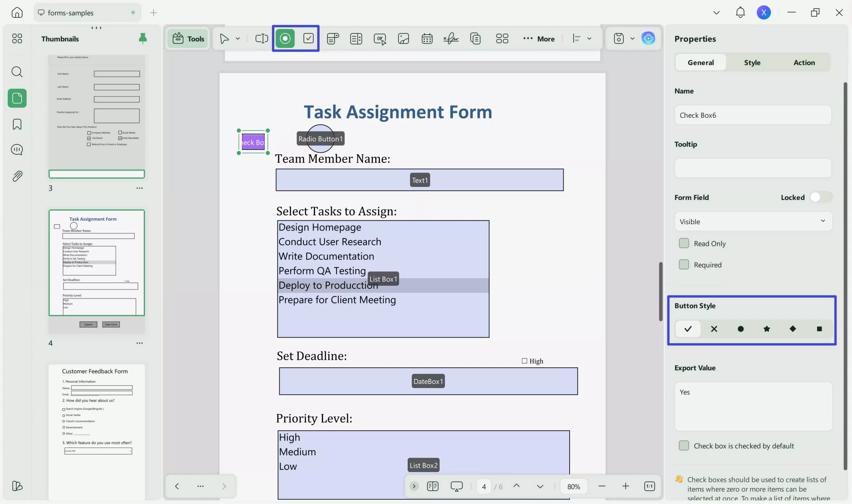Choose the star button style

click(766, 329)
